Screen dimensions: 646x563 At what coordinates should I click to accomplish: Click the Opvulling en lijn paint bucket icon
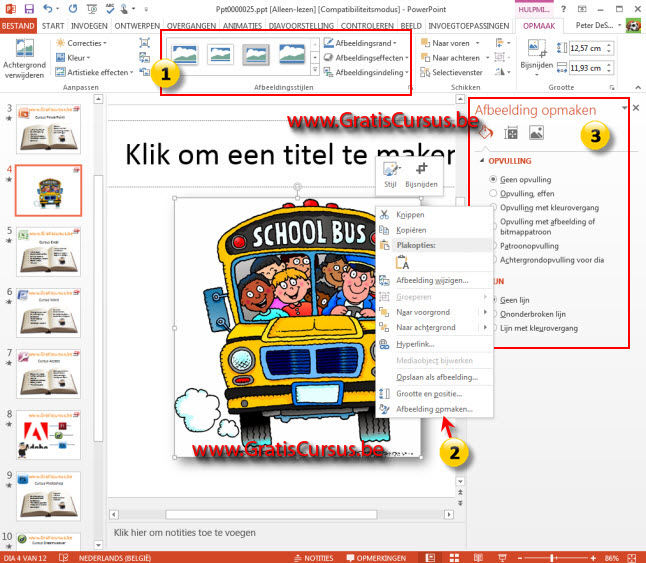486,133
